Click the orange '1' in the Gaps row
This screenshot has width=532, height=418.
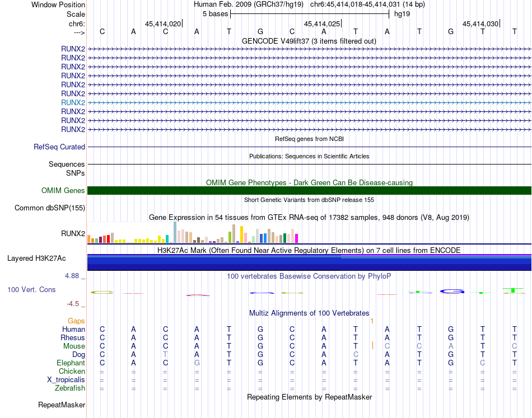coord(372,321)
